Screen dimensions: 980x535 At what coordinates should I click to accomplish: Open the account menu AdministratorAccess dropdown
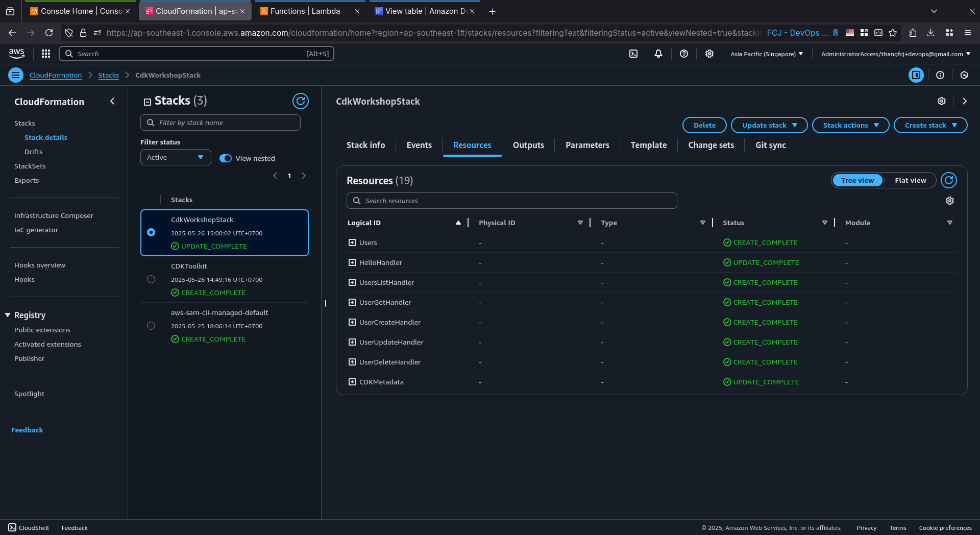coord(895,54)
